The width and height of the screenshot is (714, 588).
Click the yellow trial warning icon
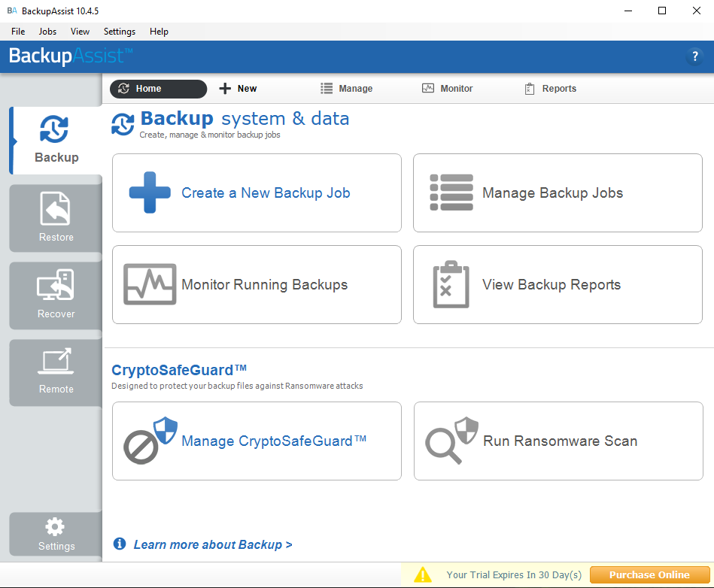pos(423,574)
